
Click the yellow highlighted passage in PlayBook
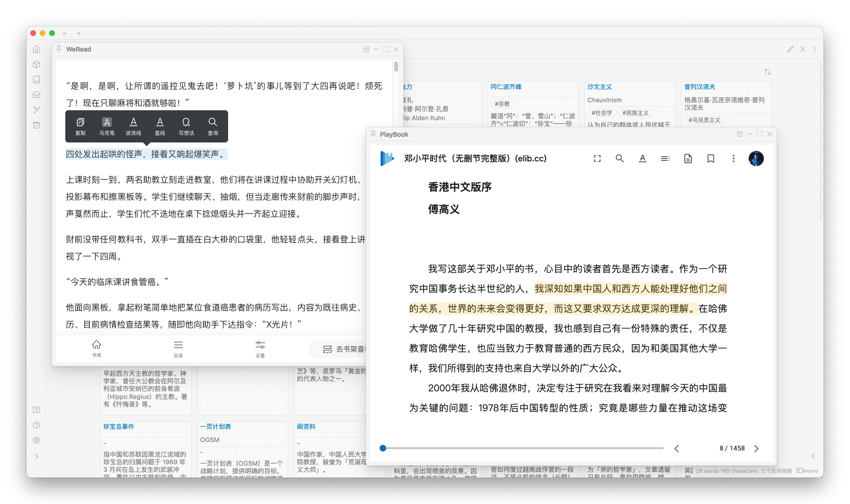click(x=568, y=299)
